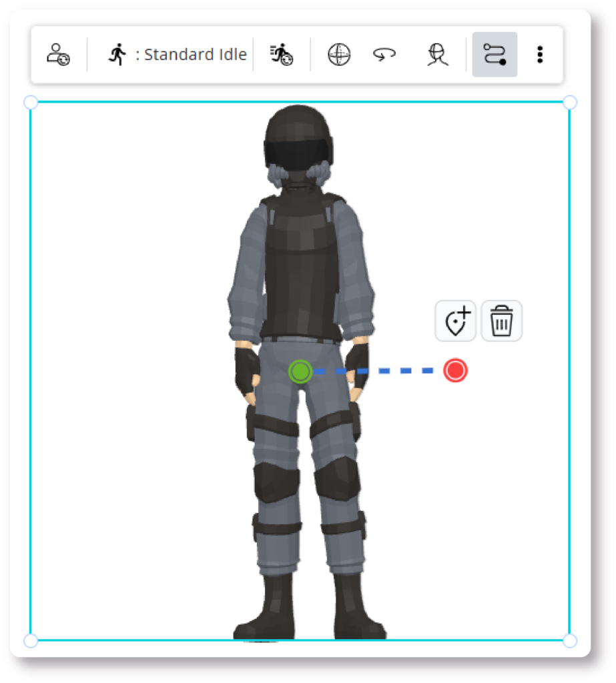Click the bottom-right selection handle
616x683 pixels.
569,642
